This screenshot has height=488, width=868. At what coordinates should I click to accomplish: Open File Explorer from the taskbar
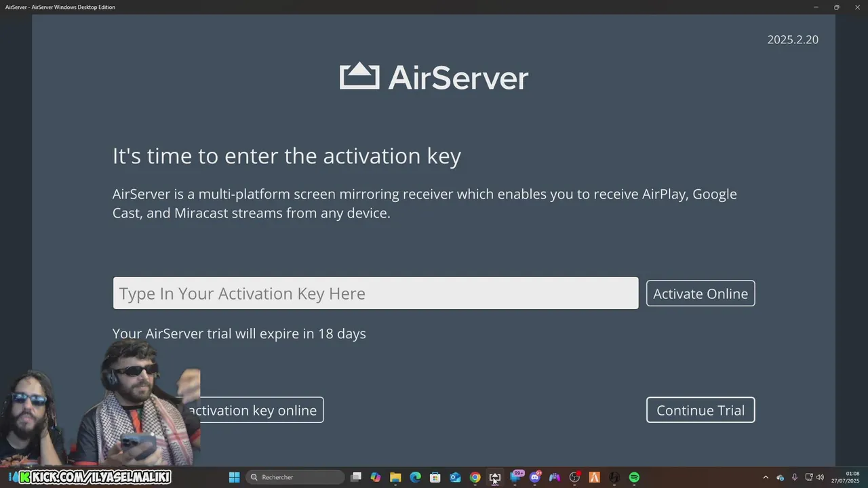pyautogui.click(x=395, y=477)
